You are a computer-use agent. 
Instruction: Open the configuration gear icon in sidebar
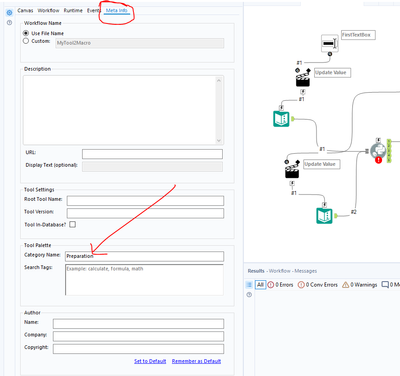[x=9, y=13]
